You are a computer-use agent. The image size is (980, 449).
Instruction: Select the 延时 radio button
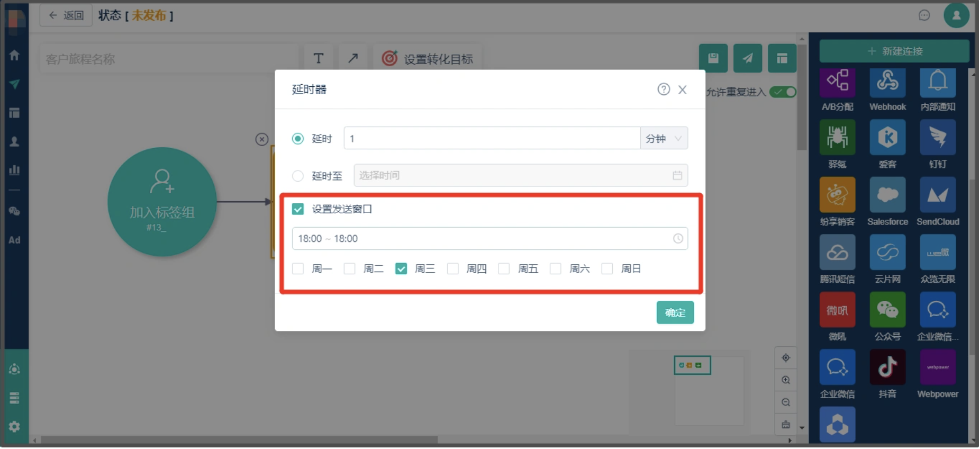(x=298, y=139)
